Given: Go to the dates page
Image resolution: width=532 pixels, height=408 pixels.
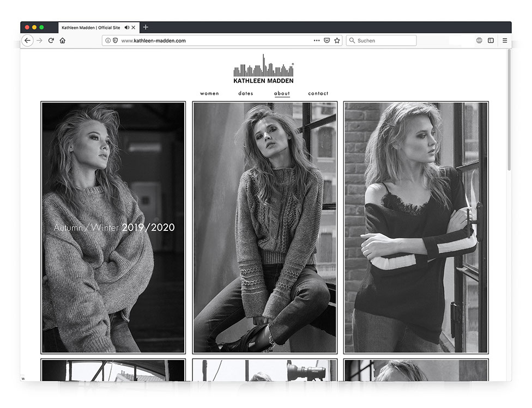Looking at the screenshot, I should coord(246,94).
